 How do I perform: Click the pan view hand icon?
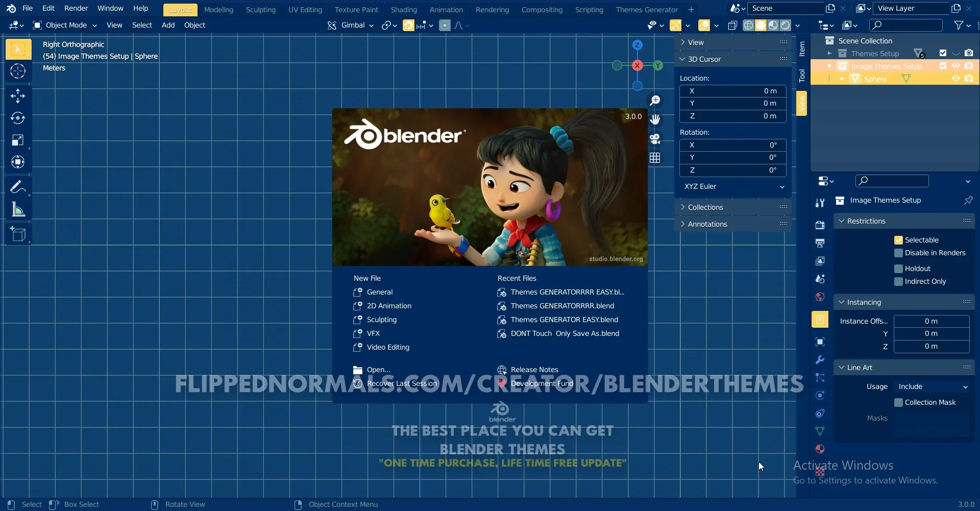[655, 119]
